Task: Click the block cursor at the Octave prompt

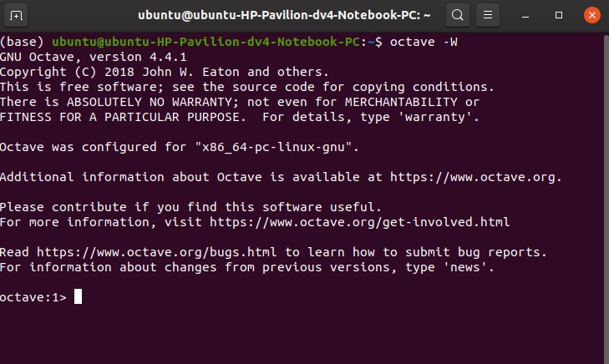Action: coord(78,297)
